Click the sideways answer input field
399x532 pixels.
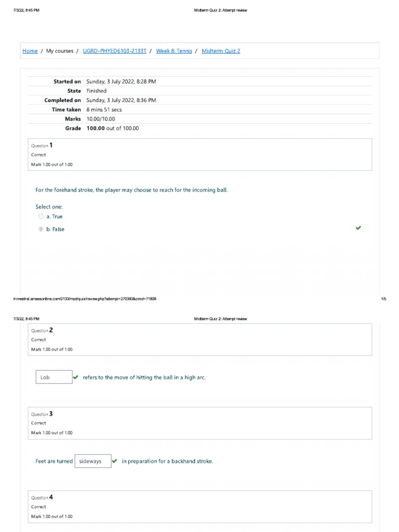pos(93,461)
